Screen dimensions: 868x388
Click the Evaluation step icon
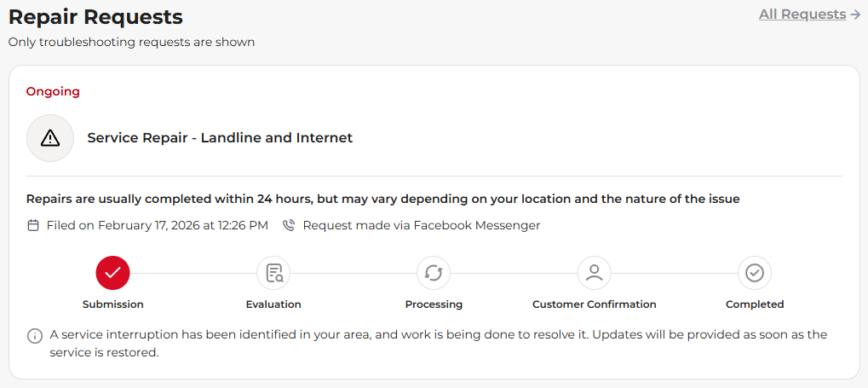(273, 273)
